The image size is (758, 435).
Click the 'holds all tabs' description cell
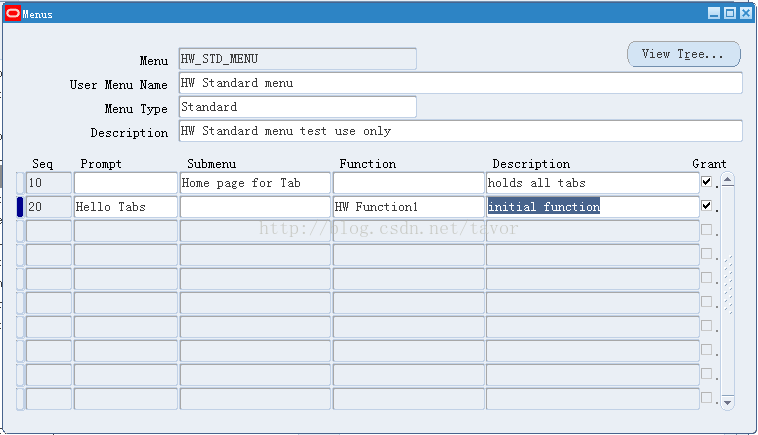click(592, 183)
